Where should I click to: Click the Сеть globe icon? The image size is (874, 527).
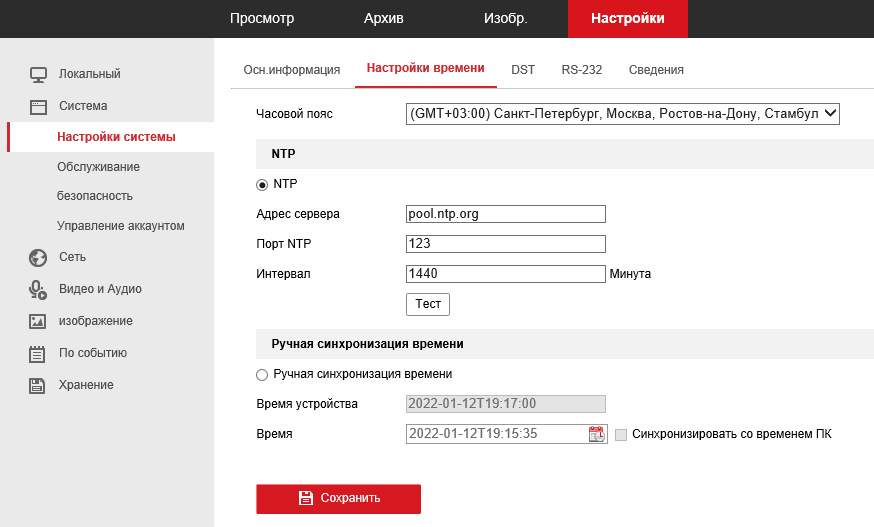pyautogui.click(x=38, y=258)
